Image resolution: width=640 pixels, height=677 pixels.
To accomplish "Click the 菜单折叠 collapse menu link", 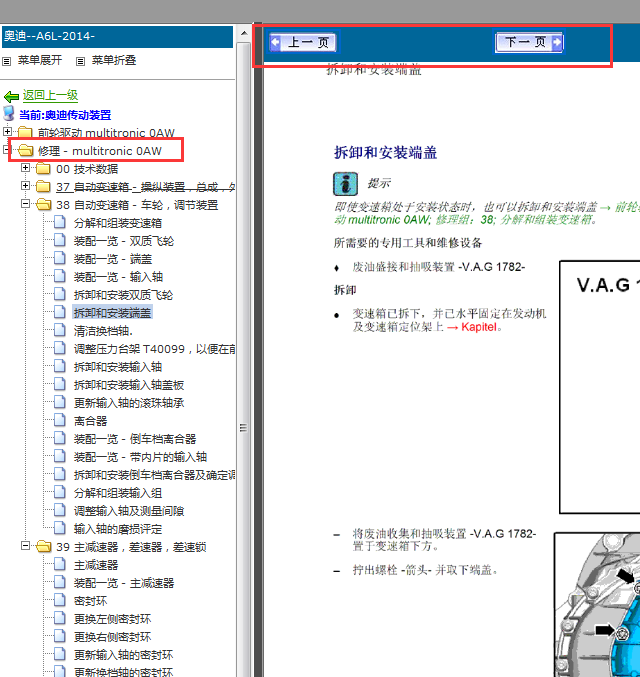I will point(114,60).
